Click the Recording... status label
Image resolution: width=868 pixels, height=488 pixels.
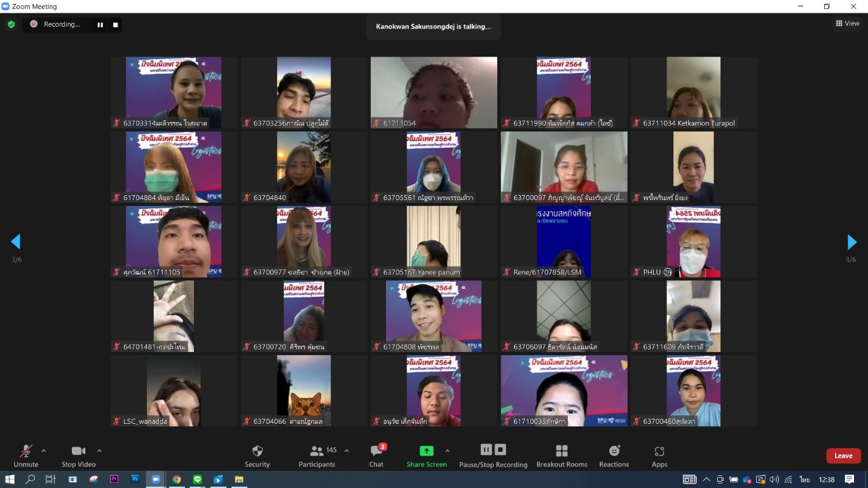(x=62, y=24)
